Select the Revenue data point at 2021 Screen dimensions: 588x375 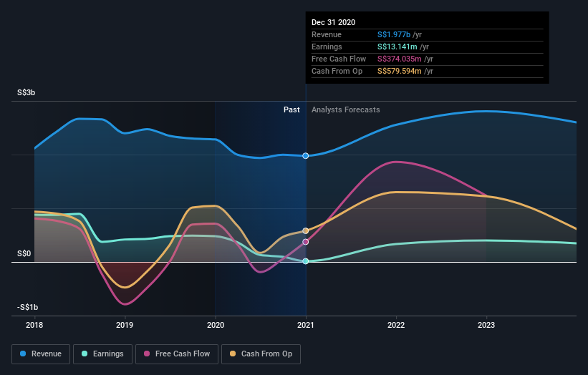[306, 156]
